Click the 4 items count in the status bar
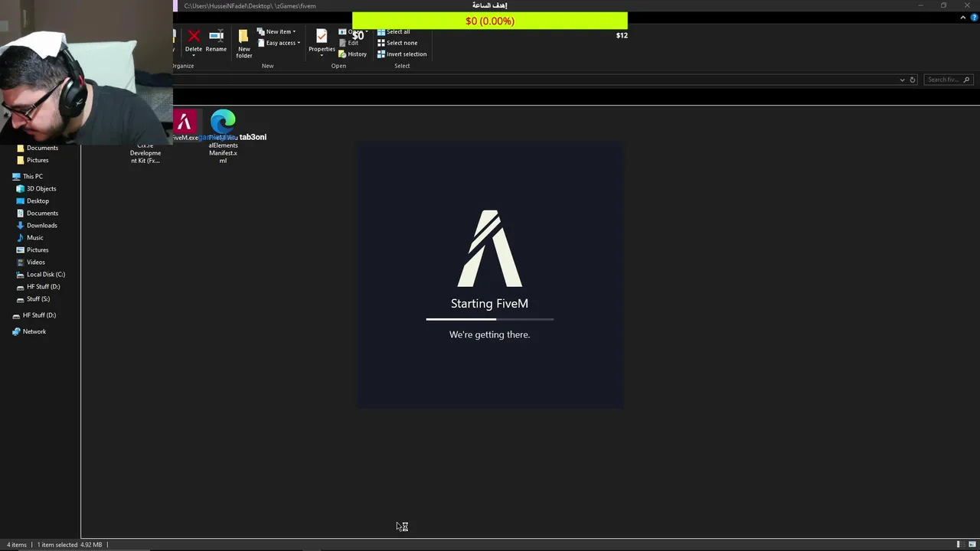980x551 pixels. point(17,545)
